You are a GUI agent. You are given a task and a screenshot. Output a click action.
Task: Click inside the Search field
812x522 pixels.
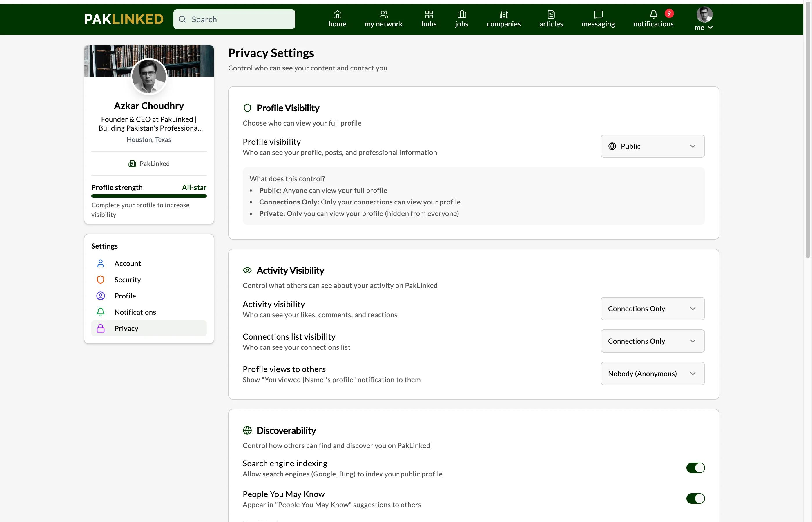234,19
